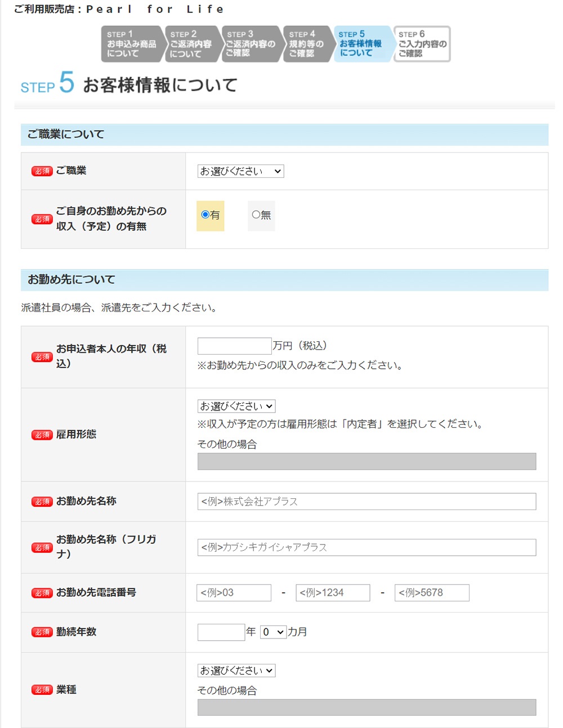Screen dimensions: 563x728
Task: Click the 必須 badge beside ご職業
Action: (x=41, y=171)
